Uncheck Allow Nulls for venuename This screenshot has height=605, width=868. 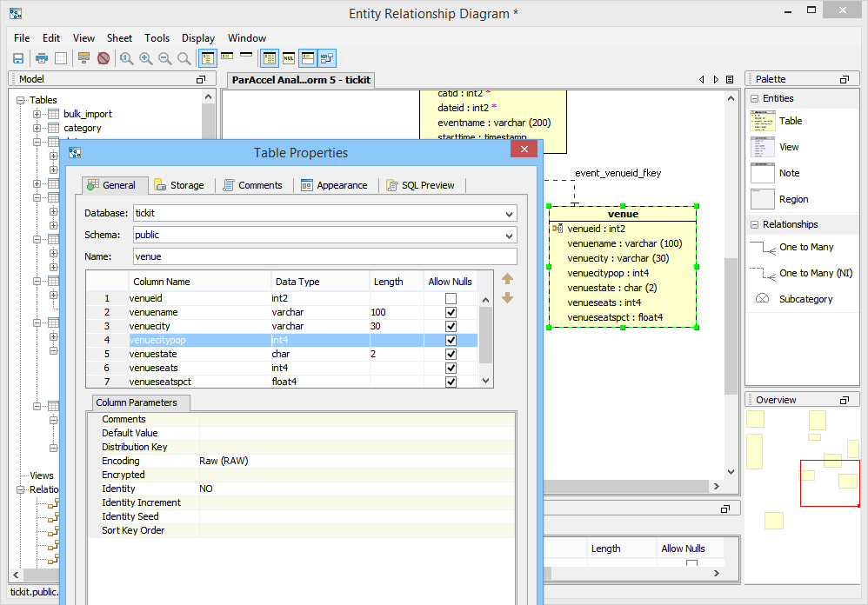tap(451, 313)
